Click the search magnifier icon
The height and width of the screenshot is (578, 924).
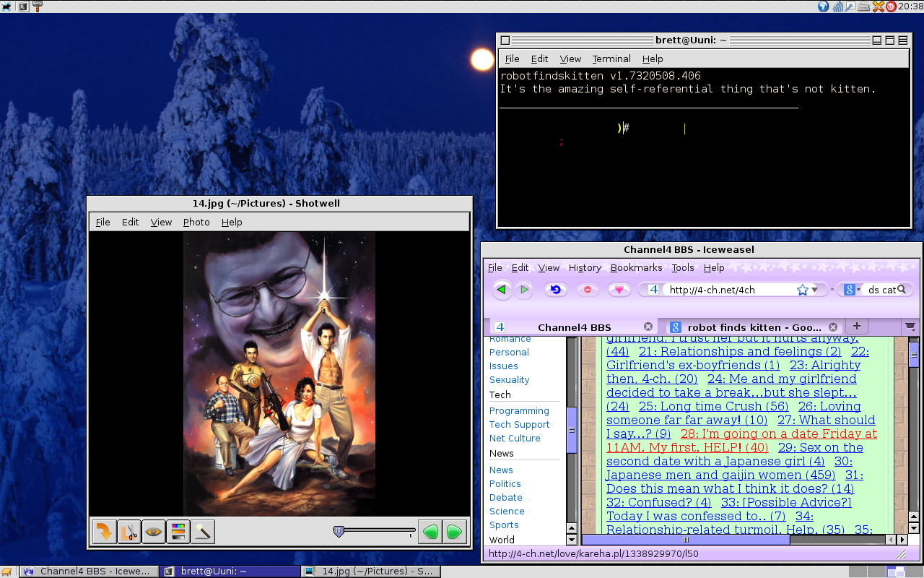(x=903, y=290)
